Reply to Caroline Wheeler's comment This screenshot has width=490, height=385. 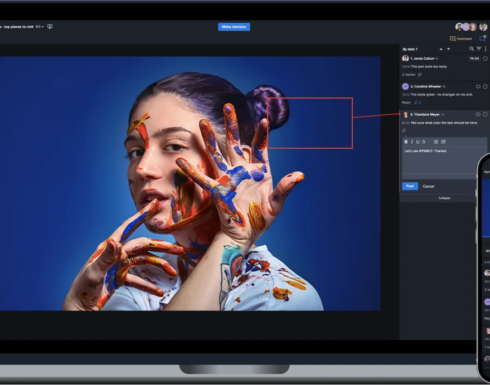(406, 103)
